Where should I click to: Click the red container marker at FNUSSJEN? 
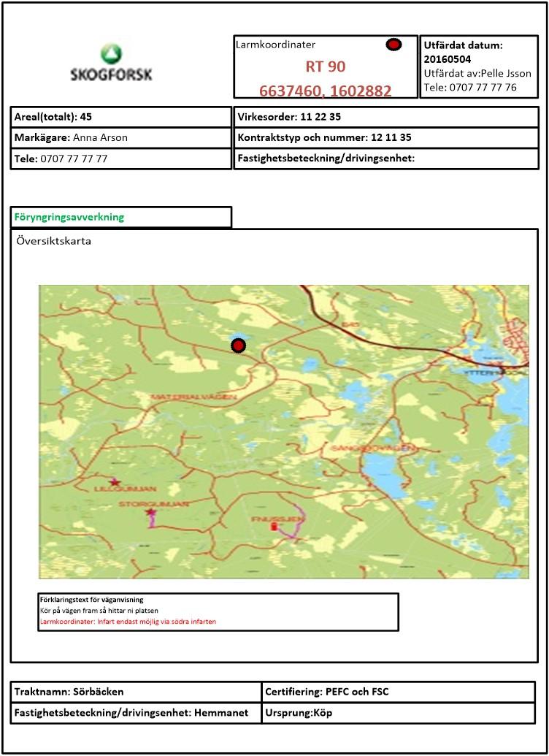click(274, 526)
